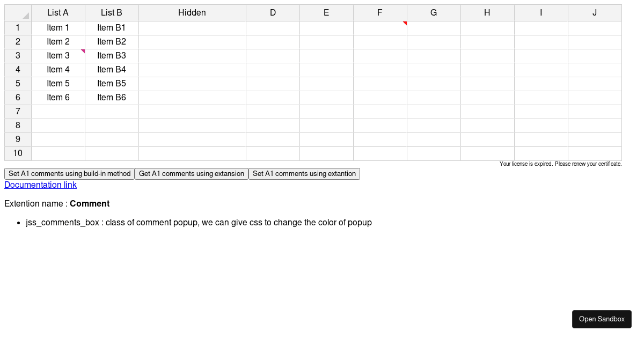Click "Set A1 comments using extantion"
This screenshot has width=644, height=338.
(304, 173)
